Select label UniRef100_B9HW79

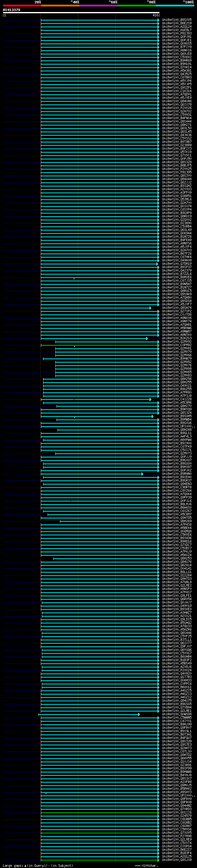[176, 359]
